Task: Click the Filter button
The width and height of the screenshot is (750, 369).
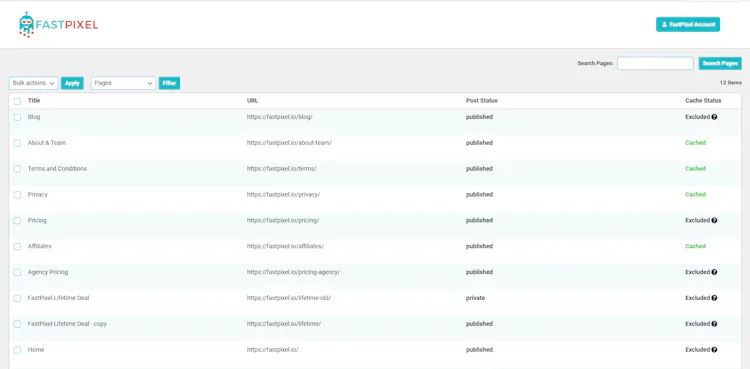Action: tap(169, 83)
